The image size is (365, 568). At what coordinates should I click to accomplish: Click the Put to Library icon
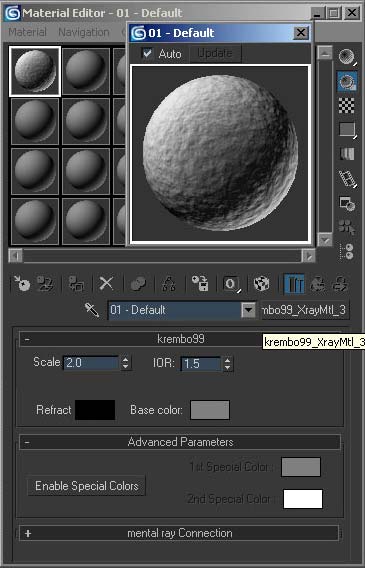(200, 284)
